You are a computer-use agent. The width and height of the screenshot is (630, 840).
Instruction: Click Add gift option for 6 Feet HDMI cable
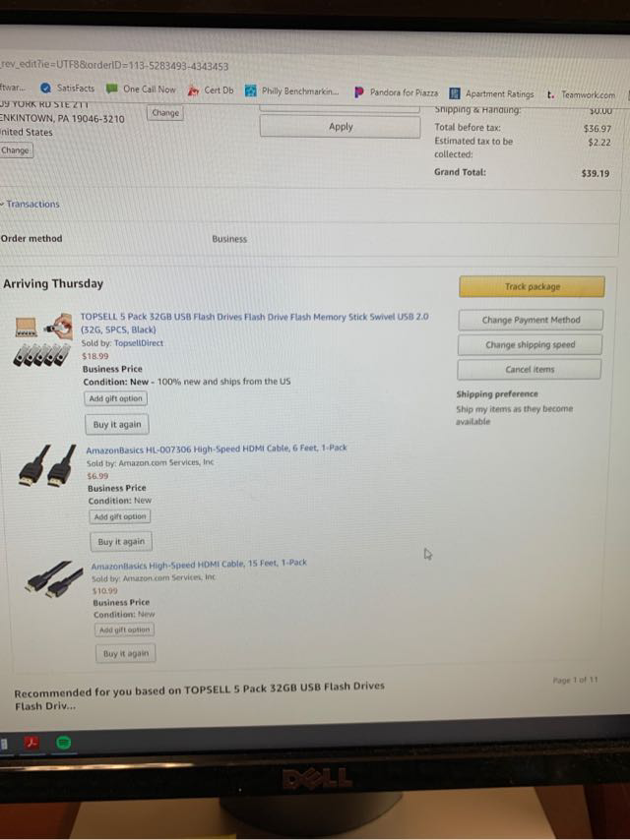(119, 516)
